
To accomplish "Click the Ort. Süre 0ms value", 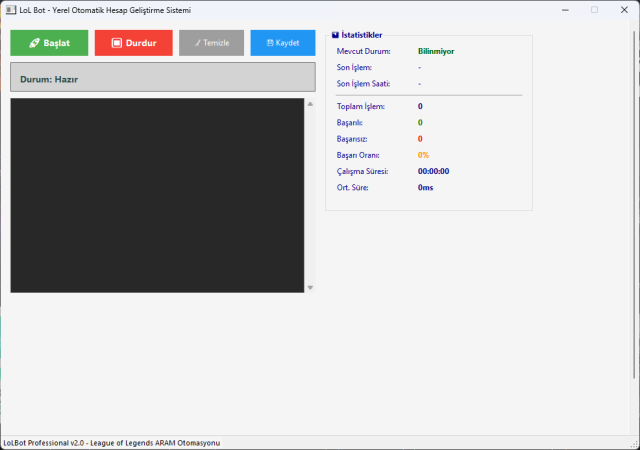I will 426,187.
